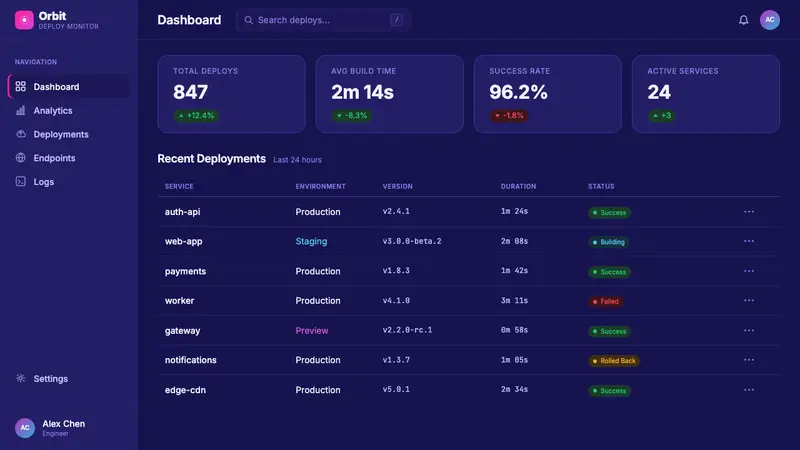This screenshot has height=450, width=800.
Task: Click Alex Chen's sidebar avatar
Action: (24, 428)
